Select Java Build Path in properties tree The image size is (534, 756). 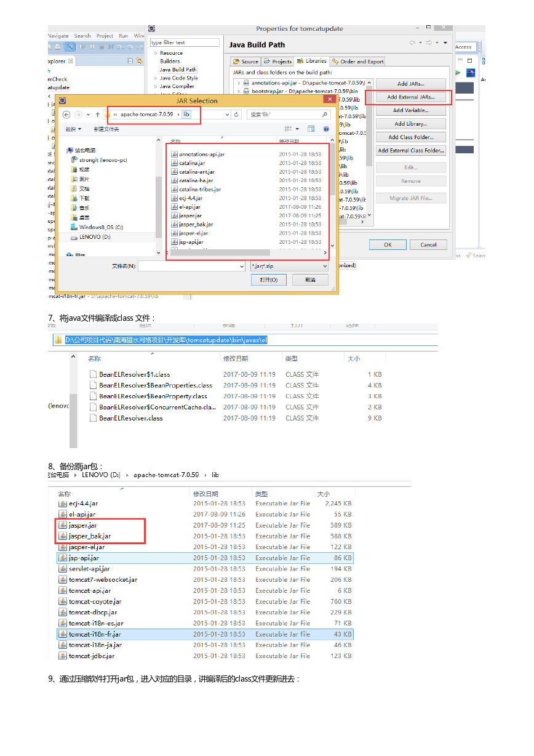point(178,70)
